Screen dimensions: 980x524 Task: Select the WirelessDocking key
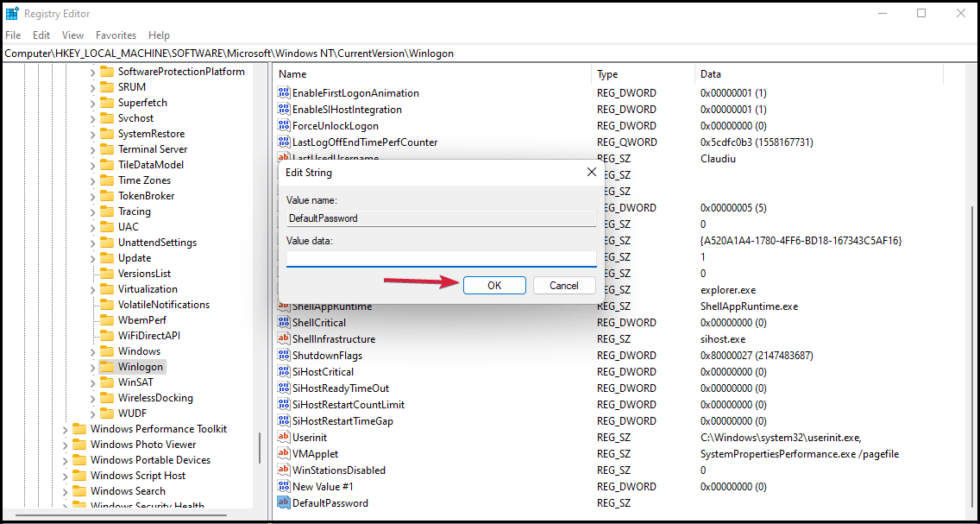pos(155,398)
